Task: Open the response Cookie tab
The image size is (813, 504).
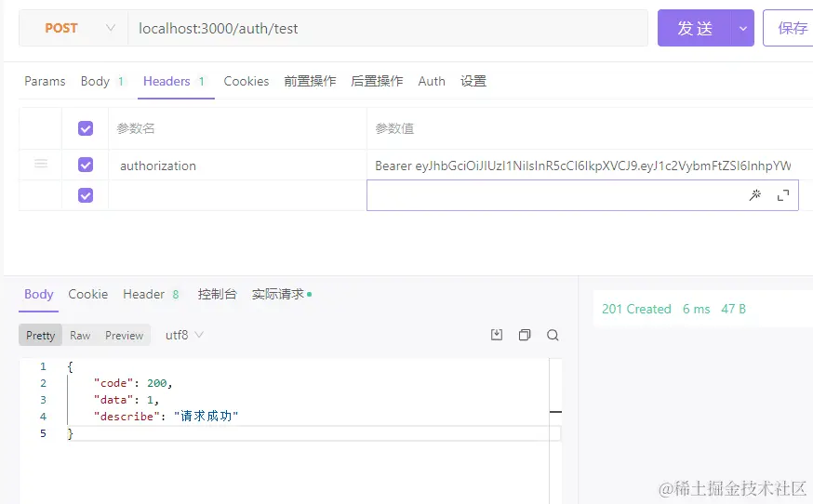Action: 88,294
